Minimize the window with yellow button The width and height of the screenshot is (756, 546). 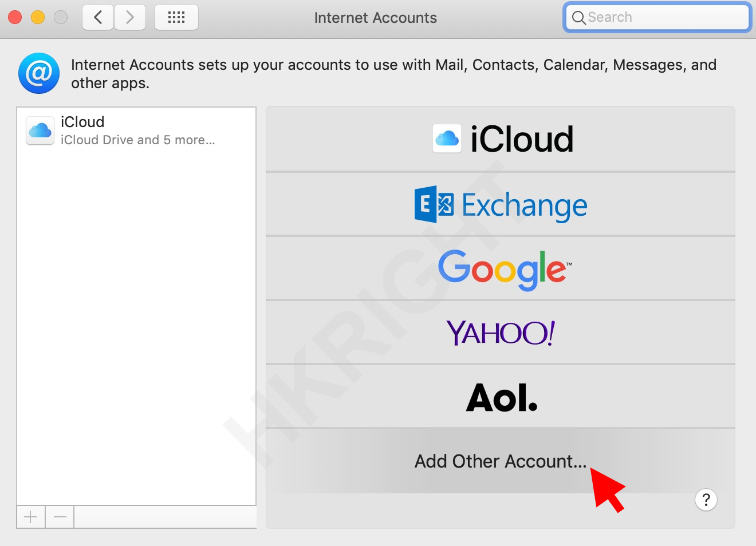click(38, 17)
